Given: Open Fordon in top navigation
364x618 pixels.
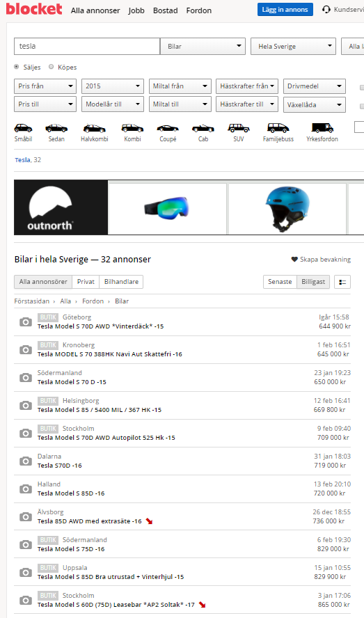Looking at the screenshot, I should [199, 10].
